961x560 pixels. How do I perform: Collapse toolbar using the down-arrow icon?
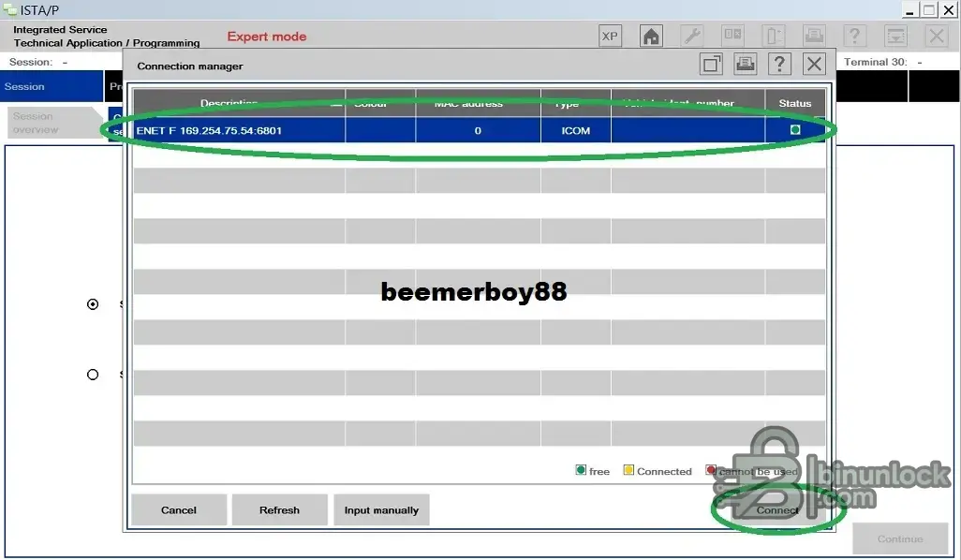click(x=895, y=37)
